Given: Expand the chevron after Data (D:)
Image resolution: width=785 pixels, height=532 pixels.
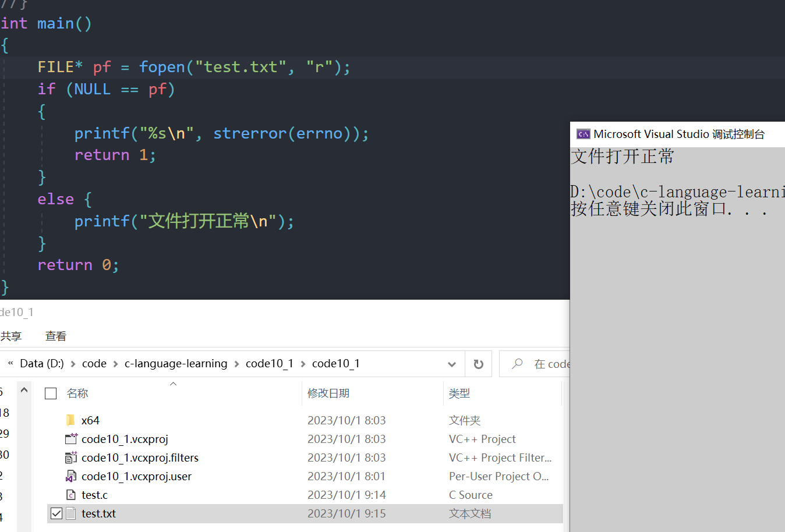Looking at the screenshot, I should 73,364.
